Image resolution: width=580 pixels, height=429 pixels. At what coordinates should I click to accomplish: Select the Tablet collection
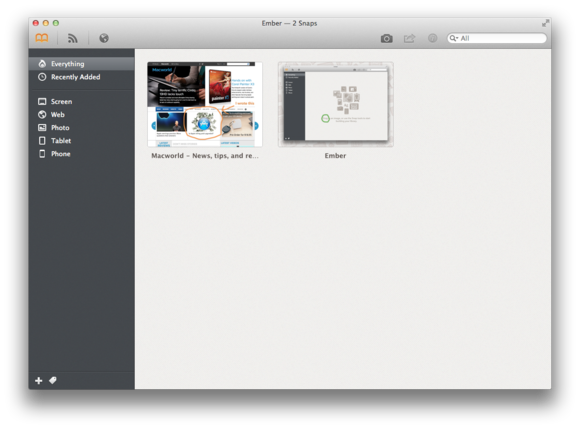pyautogui.click(x=82, y=141)
